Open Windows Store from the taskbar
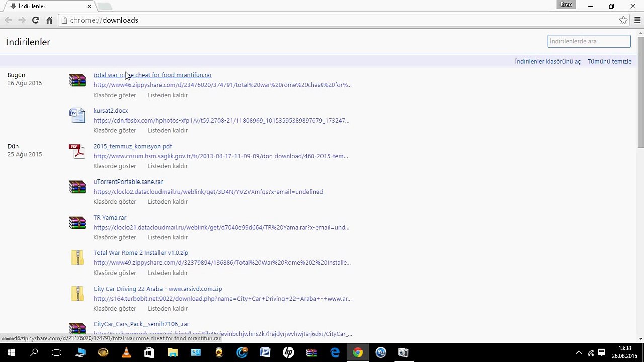This screenshot has height=362, width=644. 149,353
